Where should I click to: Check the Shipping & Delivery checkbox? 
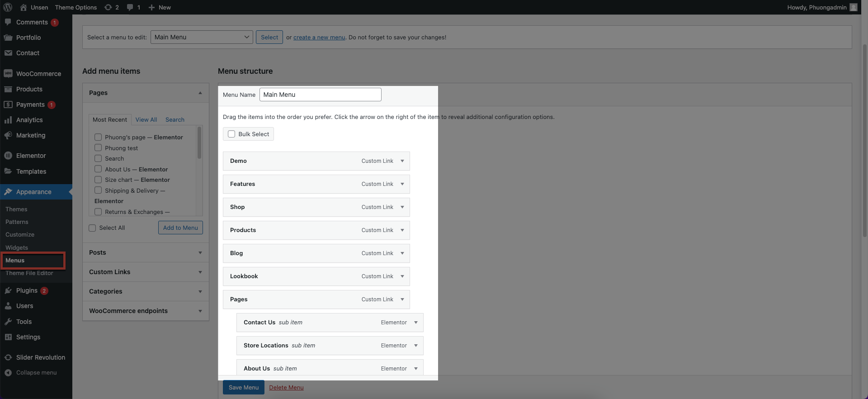click(98, 190)
